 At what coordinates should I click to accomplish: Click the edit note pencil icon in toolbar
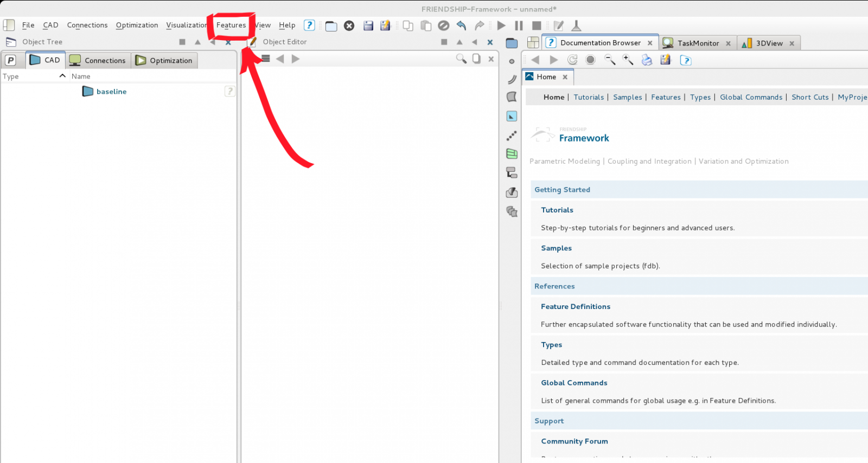coord(559,25)
